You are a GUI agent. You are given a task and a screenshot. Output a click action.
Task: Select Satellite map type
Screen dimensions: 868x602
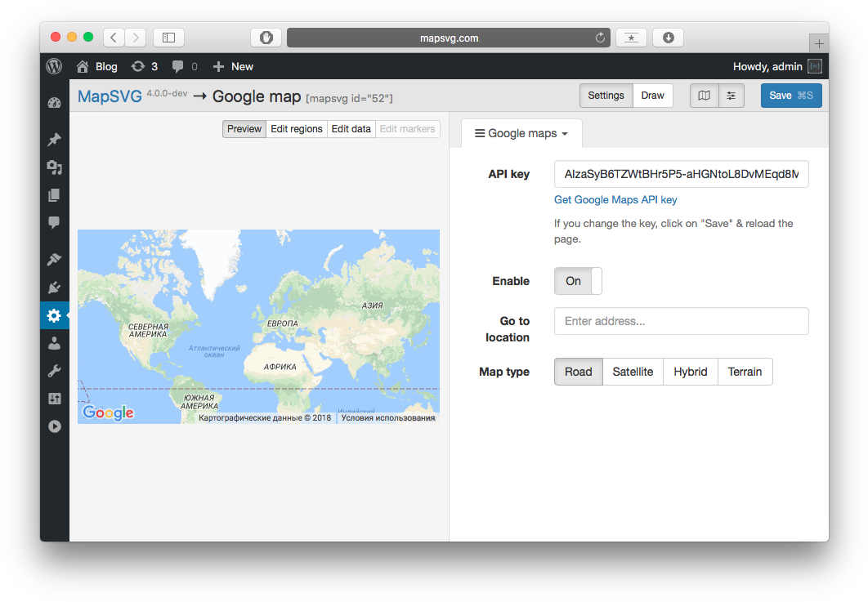(633, 372)
